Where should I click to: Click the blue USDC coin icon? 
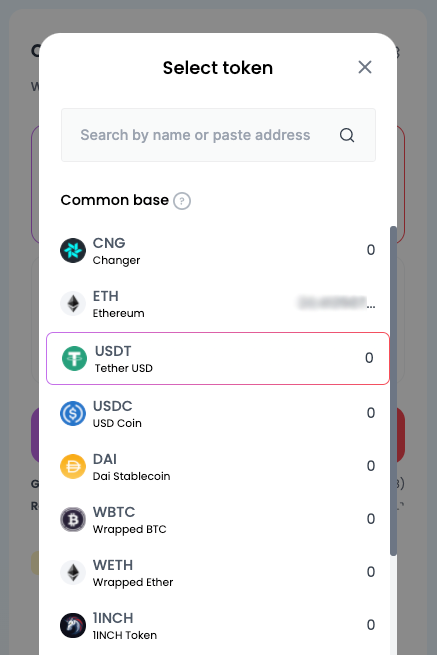(x=73, y=414)
